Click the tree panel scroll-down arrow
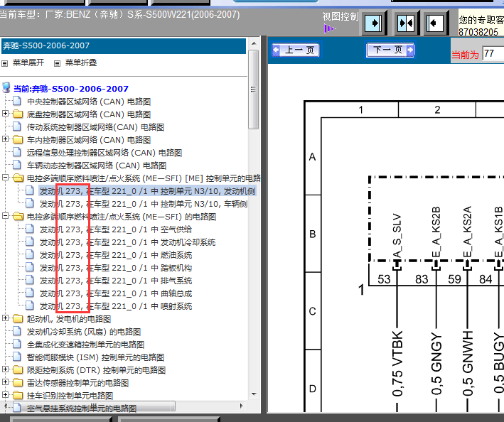 254,394
